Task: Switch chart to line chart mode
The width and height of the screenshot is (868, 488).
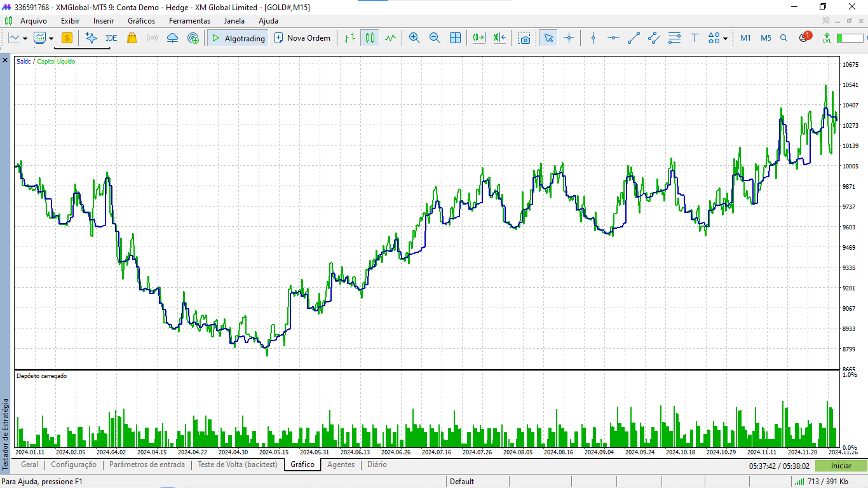Action: click(x=390, y=38)
